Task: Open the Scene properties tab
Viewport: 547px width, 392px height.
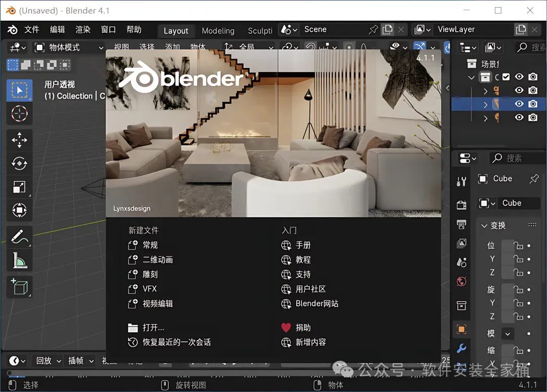Action: (x=461, y=262)
